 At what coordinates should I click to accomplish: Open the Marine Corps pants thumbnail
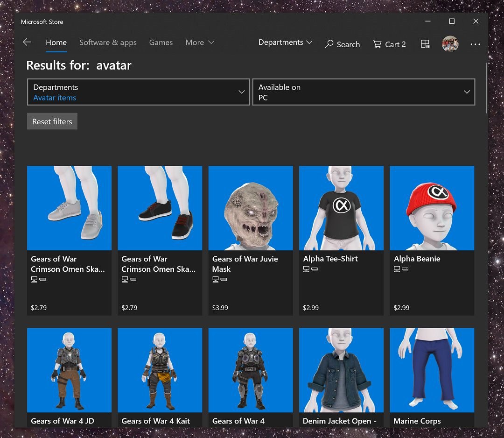[432, 370]
